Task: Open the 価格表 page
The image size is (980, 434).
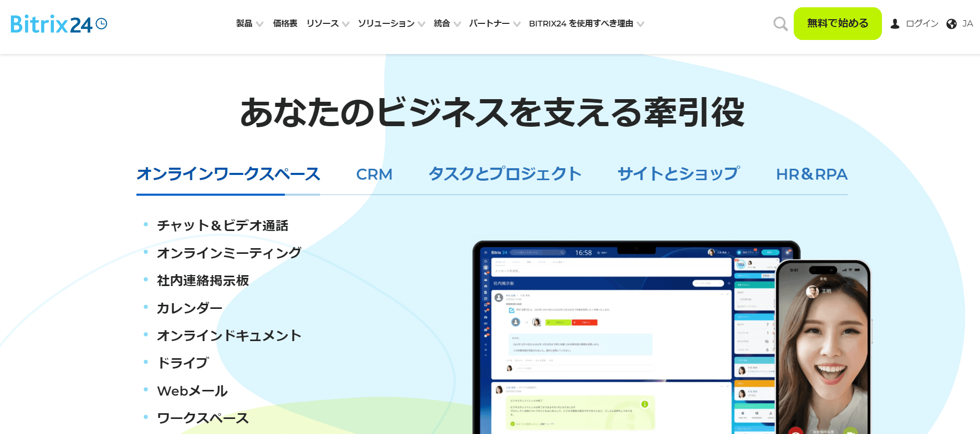Action: coord(285,23)
